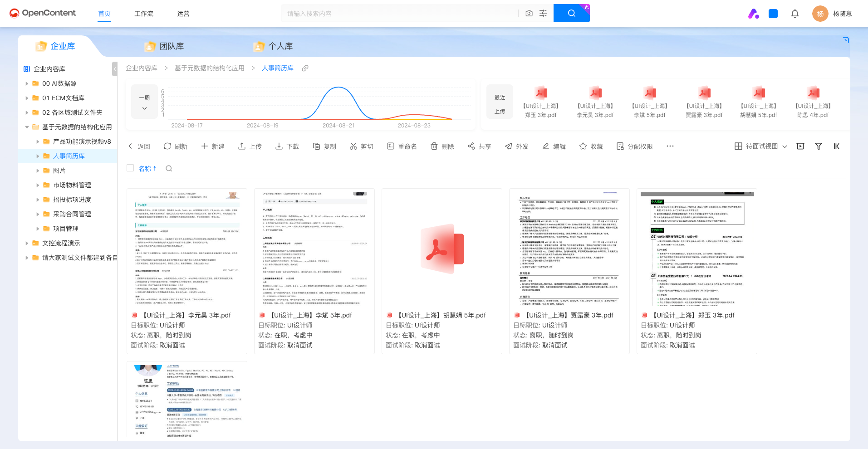Screen dimensions: 868x449
Task: Open 工作流 menu
Action: tap(144, 14)
